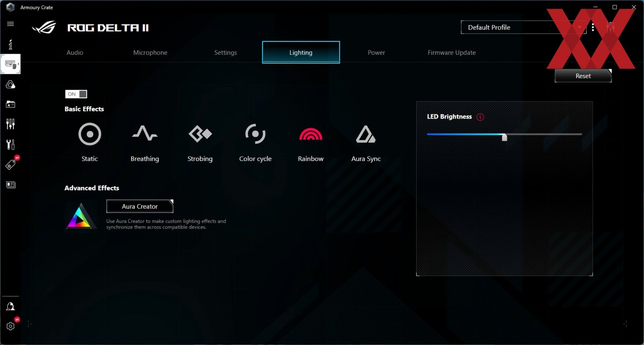
Task: Switch to the Settings tab
Action: [225, 53]
